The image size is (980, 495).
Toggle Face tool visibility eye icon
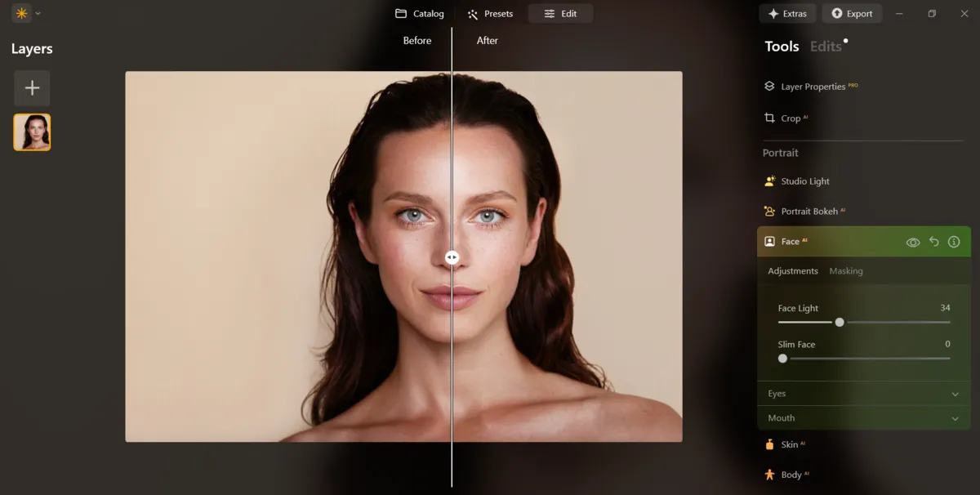click(913, 242)
